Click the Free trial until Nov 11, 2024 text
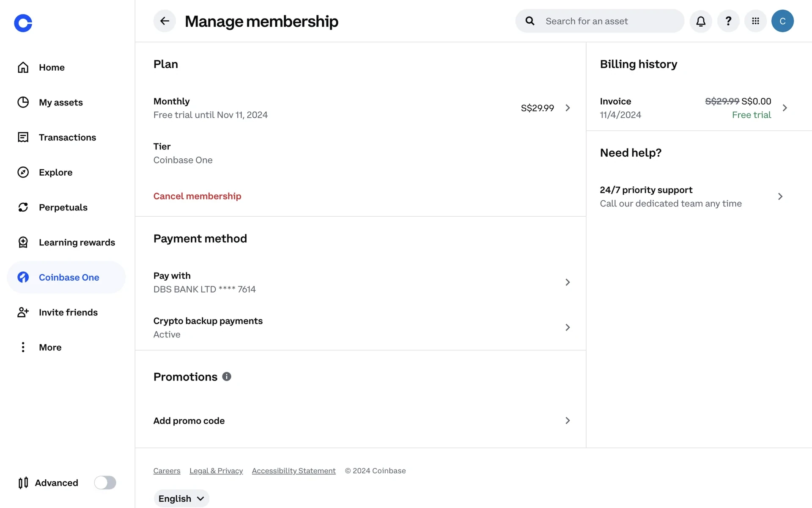 tap(211, 115)
